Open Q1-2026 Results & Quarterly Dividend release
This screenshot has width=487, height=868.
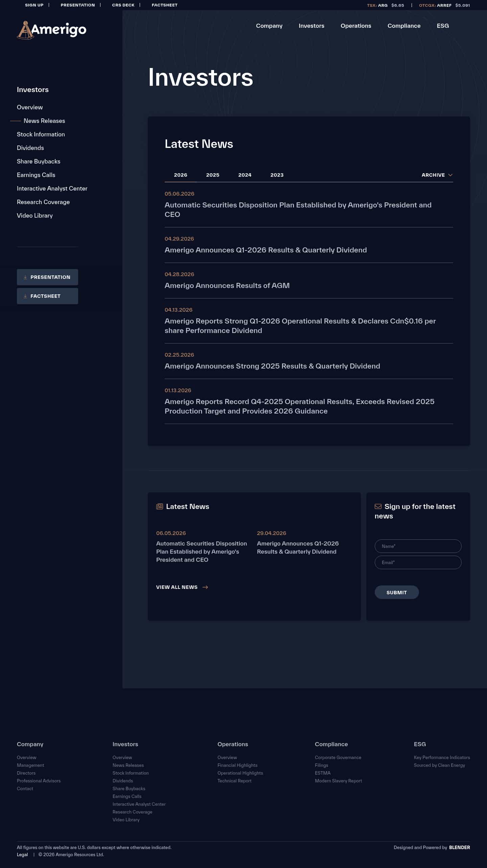(265, 250)
